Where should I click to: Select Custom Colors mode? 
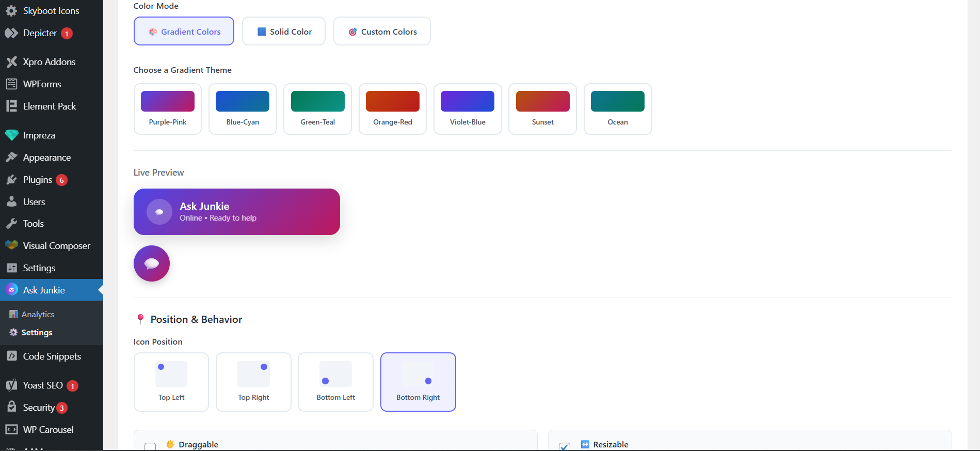click(x=382, y=31)
